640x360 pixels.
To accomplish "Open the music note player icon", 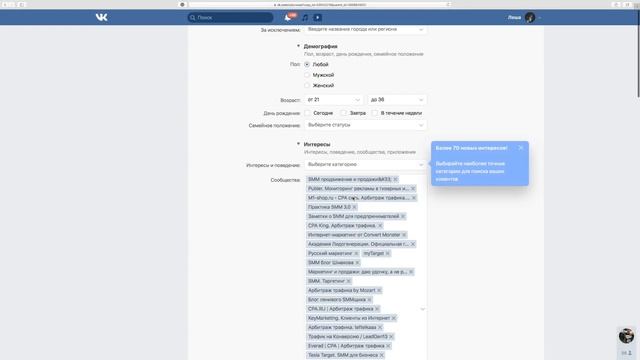I will pyautogui.click(x=305, y=18).
